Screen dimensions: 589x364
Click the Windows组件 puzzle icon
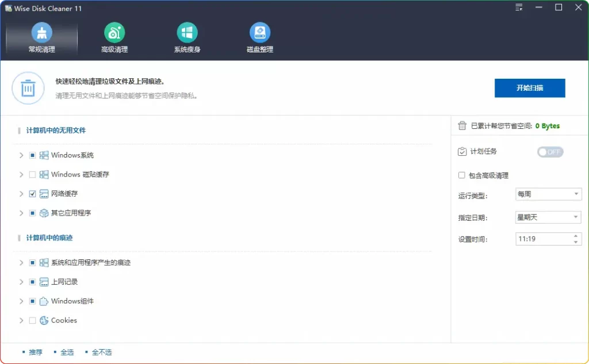44,301
